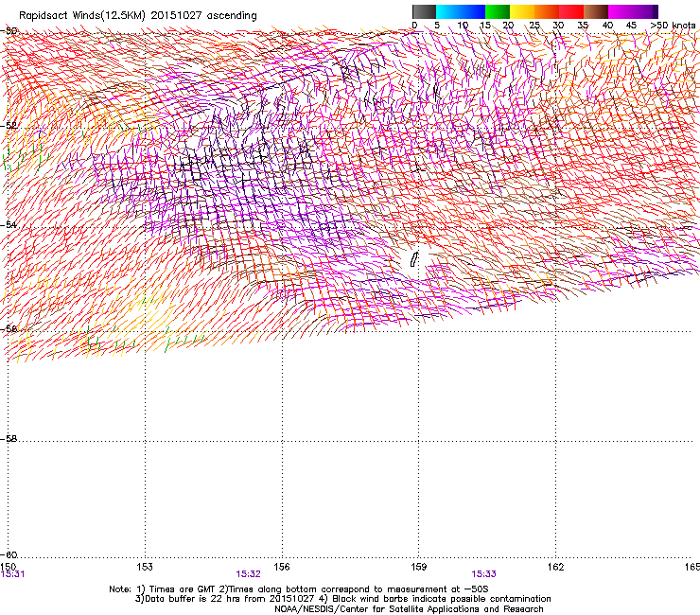This screenshot has width=700, height=615.
Task: Click the purple time label 15:31
Action: [x=12, y=574]
